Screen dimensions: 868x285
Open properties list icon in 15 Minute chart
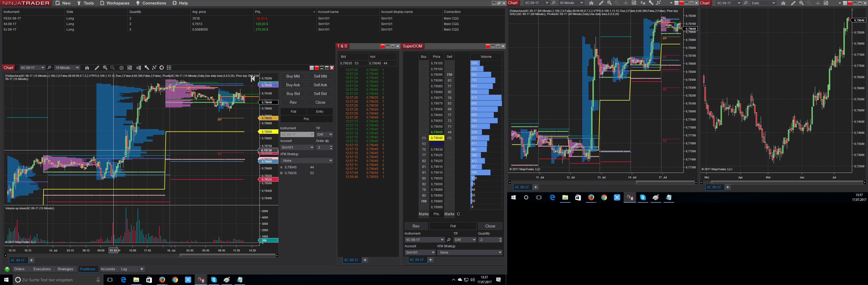click(169, 68)
